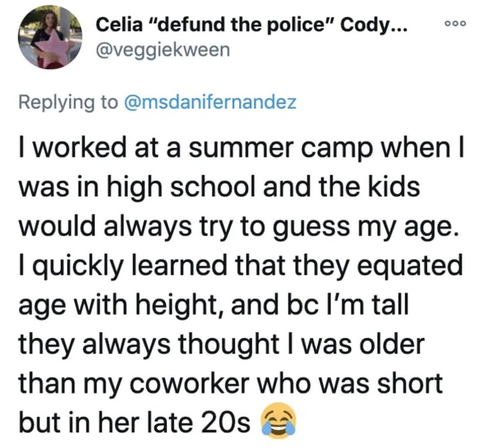Open the Celia "defund the police" Cody display name
481x448 pixels.
click(252, 25)
